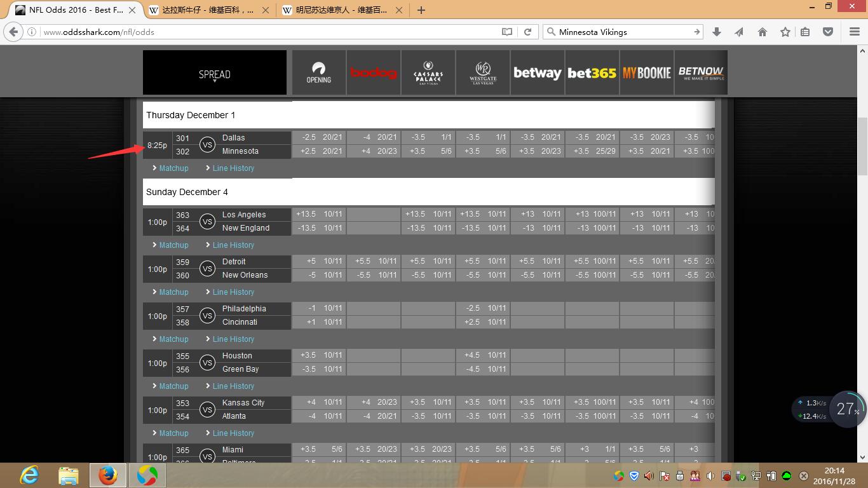Click the Firefox downloads arrow icon
Viewport: 868px width, 488px height.
(717, 32)
